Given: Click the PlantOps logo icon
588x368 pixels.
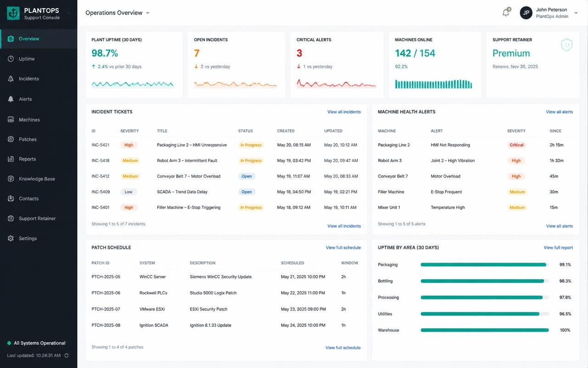Looking at the screenshot, I should point(13,13).
